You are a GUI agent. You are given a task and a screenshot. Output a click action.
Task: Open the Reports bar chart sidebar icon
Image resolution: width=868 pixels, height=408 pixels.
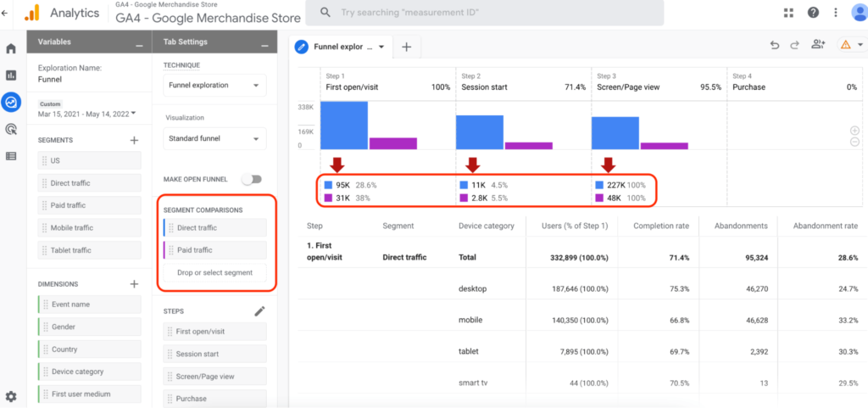11,75
